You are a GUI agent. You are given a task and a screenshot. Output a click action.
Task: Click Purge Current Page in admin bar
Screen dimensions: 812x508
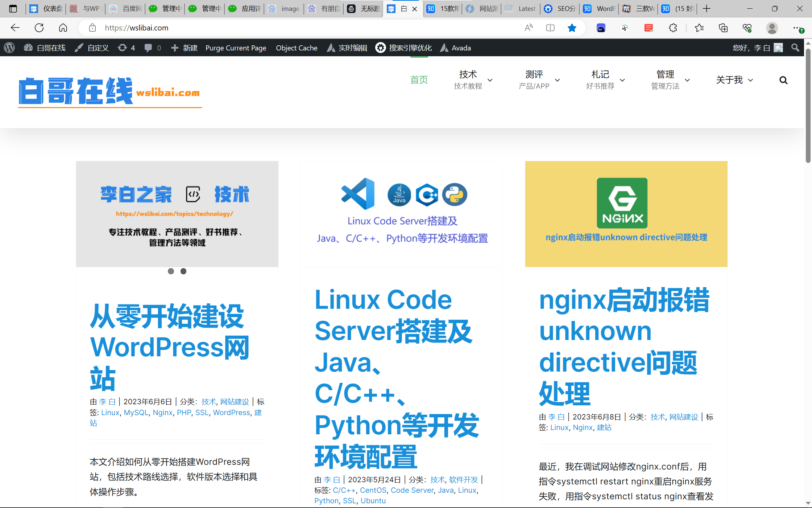pyautogui.click(x=236, y=48)
